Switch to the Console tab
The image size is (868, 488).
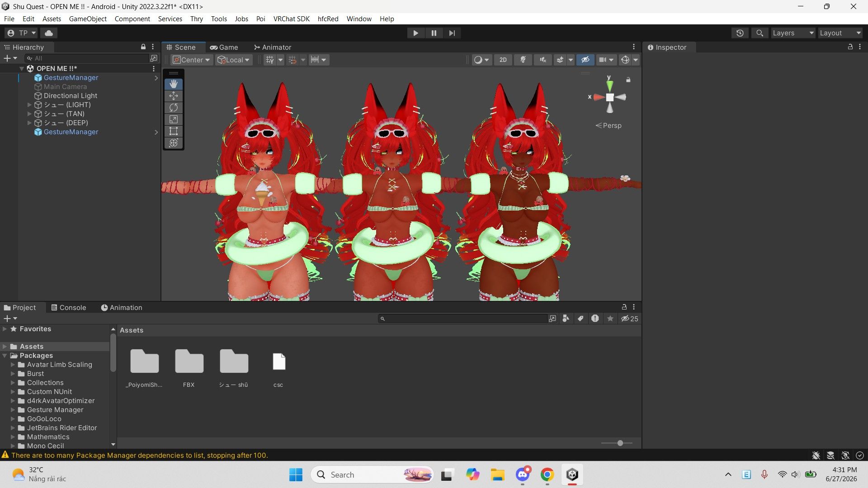68,307
